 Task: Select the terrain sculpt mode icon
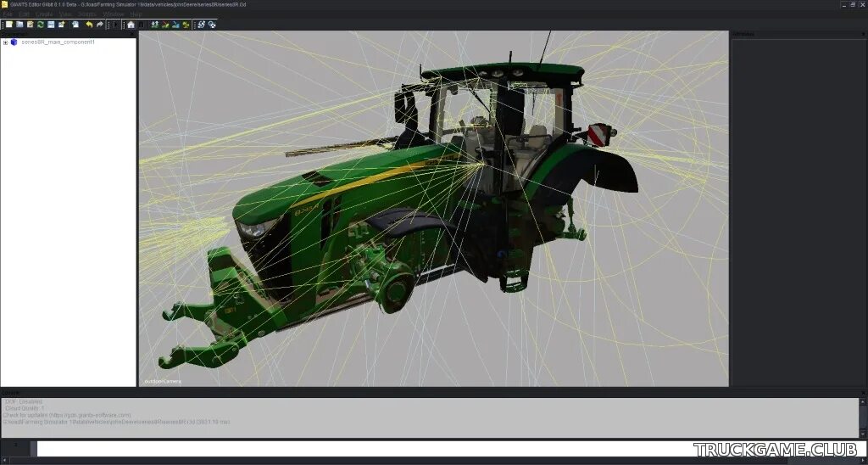click(155, 25)
